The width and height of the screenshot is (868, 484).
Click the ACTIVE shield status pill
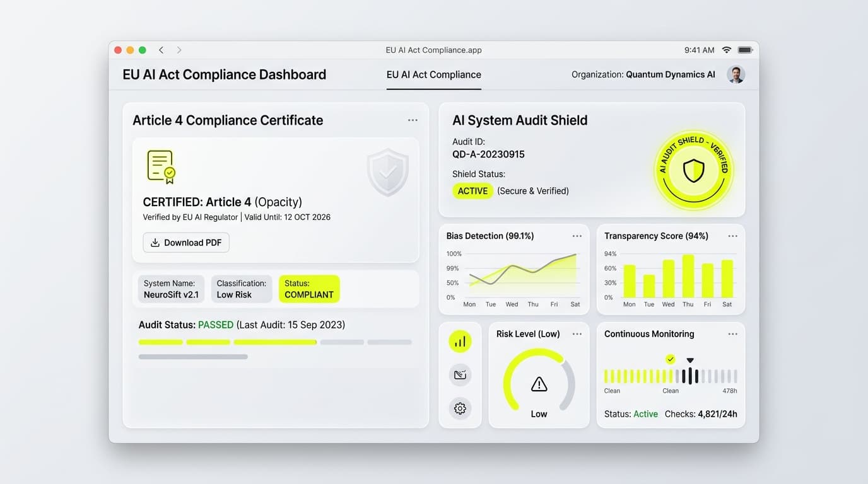(x=472, y=191)
